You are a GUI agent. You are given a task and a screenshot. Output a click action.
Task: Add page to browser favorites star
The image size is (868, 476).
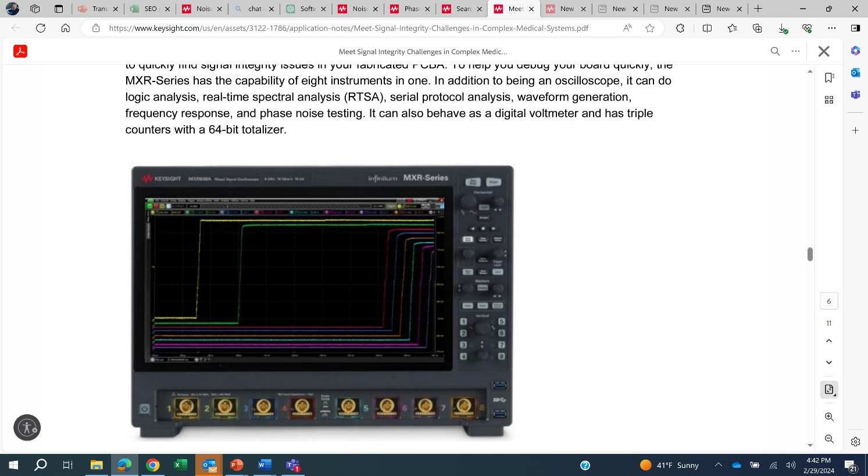[x=650, y=28]
